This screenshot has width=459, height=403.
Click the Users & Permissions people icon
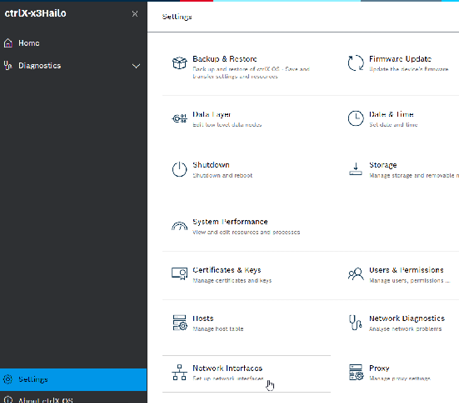pyautogui.click(x=356, y=274)
